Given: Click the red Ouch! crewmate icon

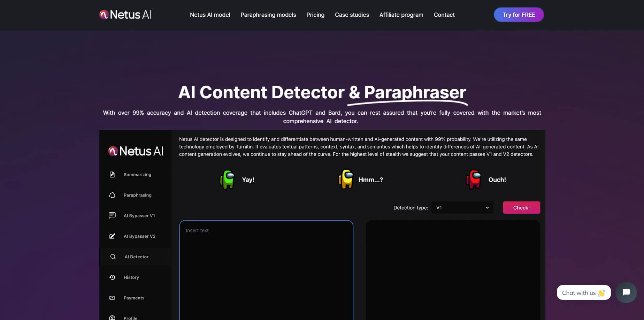Looking at the screenshot, I should 474,180.
